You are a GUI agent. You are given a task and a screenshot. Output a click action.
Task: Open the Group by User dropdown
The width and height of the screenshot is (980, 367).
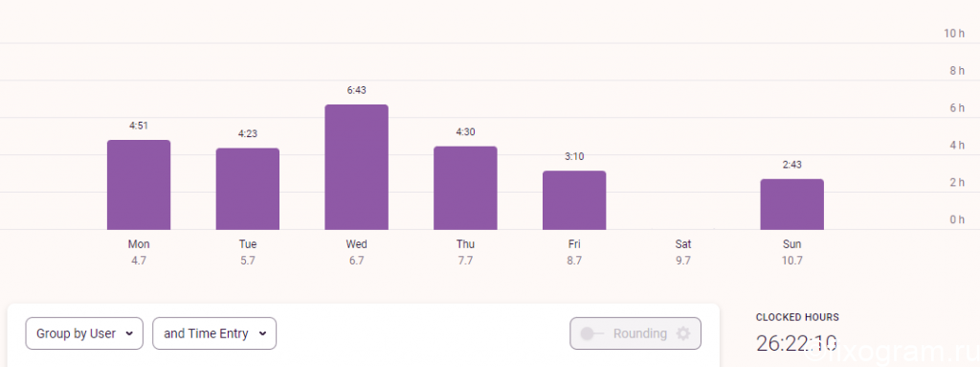coord(84,333)
